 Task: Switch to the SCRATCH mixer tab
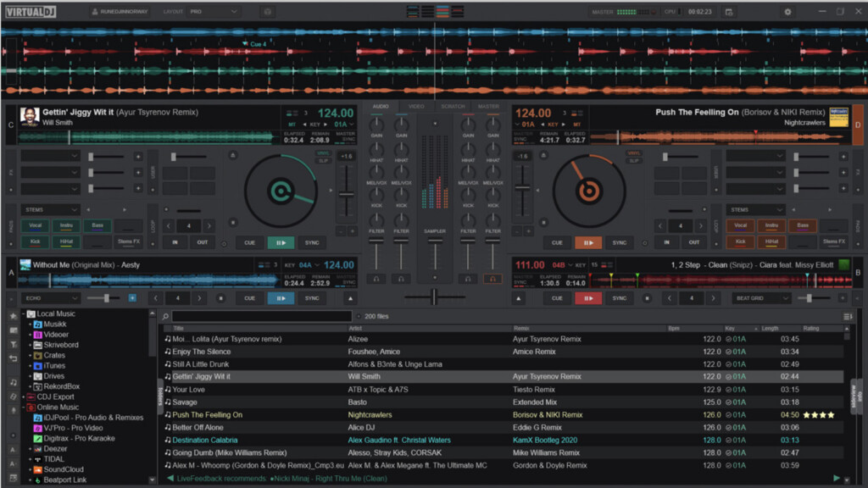(453, 106)
